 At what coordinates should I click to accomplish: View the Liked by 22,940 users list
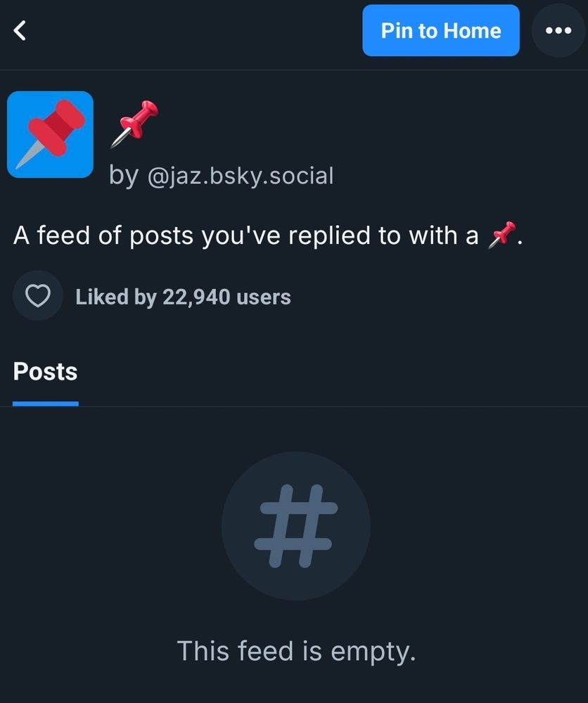coord(183,297)
